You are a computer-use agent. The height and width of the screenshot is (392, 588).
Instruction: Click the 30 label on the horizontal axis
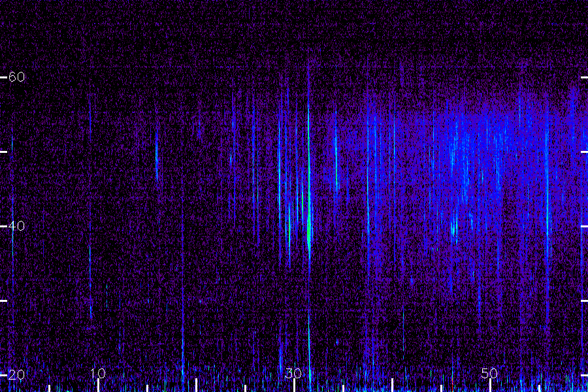point(293,373)
